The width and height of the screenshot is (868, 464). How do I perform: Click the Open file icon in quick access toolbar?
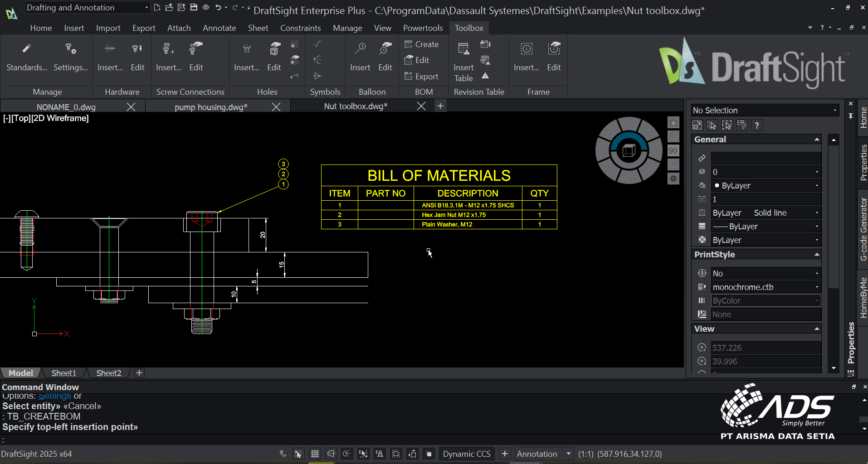click(x=169, y=7)
